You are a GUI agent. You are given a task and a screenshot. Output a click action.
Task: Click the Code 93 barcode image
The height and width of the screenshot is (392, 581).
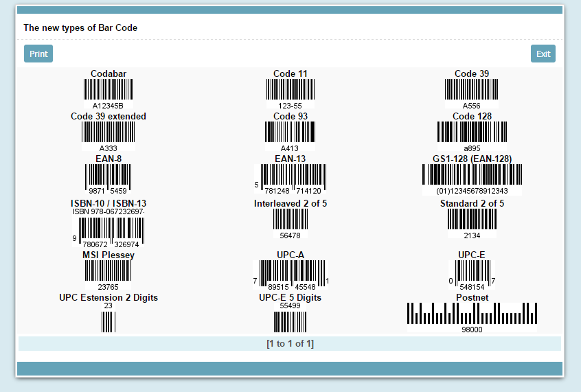click(x=290, y=132)
